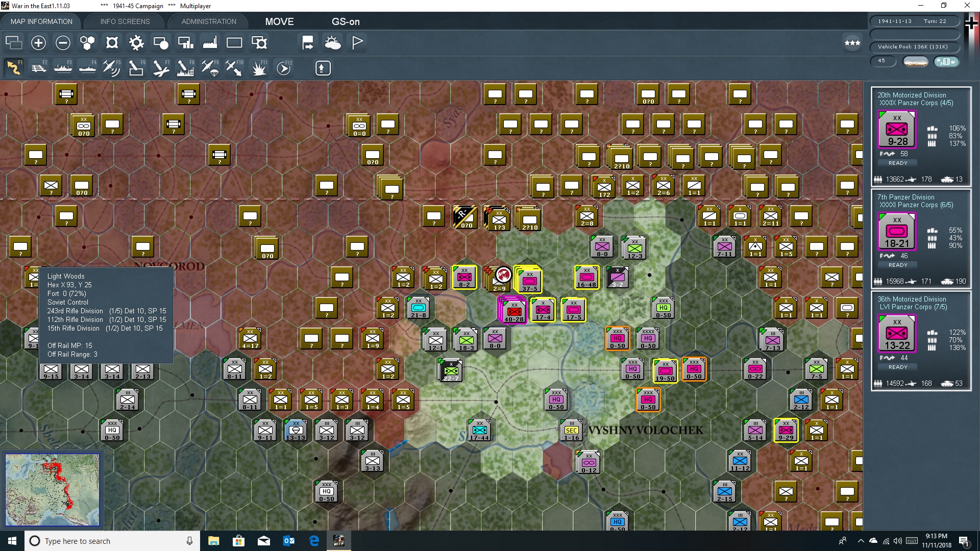Viewport: 980px width, 551px height.
Task: Select the F1 movement mode icon
Action: (x=14, y=67)
